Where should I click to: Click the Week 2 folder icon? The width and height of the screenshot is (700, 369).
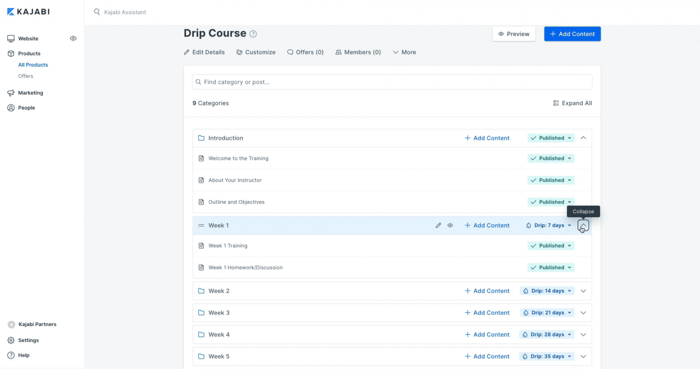tap(201, 291)
